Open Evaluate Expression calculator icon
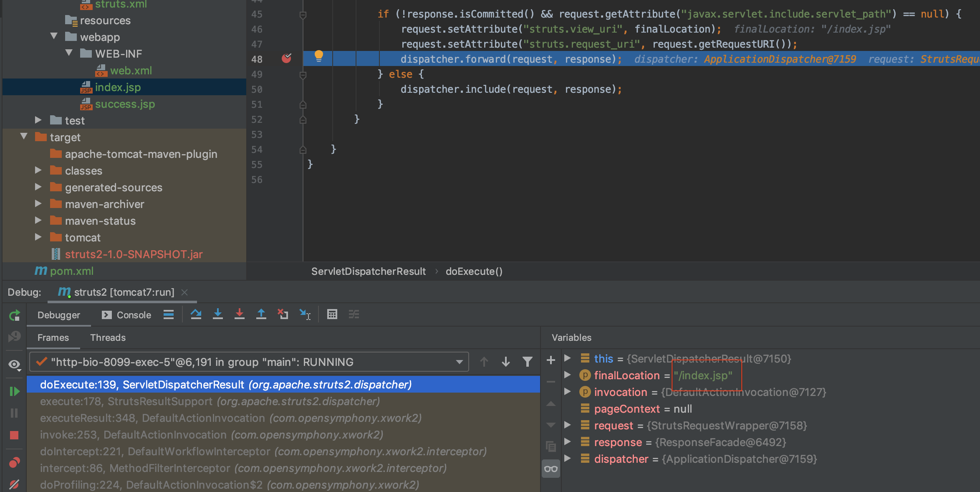The width and height of the screenshot is (980, 492). pyautogui.click(x=332, y=314)
